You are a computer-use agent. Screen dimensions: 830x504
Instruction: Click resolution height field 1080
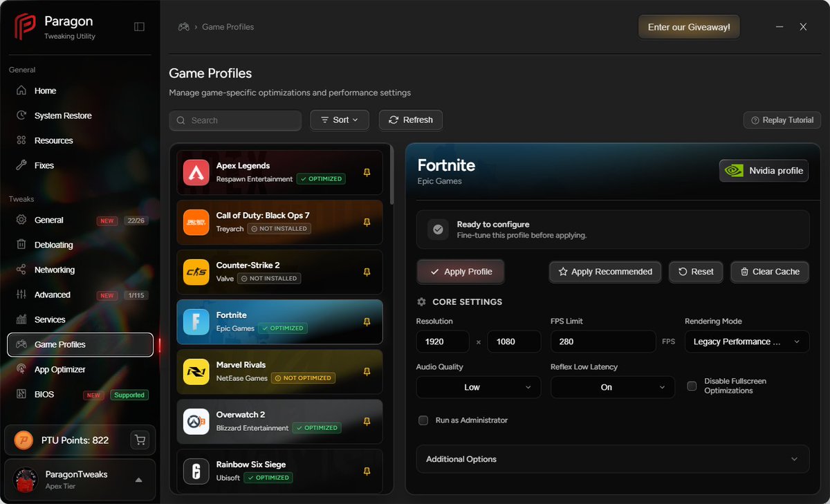pyautogui.click(x=514, y=342)
